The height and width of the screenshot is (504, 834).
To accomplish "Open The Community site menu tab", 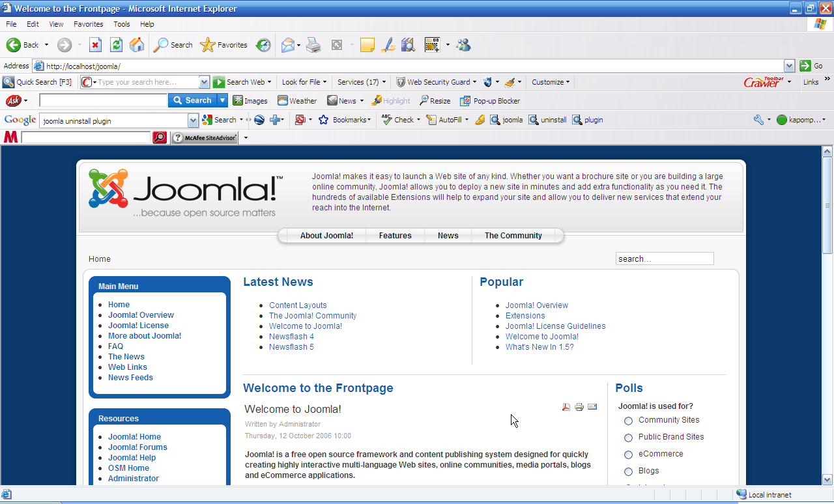I will click(x=513, y=236).
